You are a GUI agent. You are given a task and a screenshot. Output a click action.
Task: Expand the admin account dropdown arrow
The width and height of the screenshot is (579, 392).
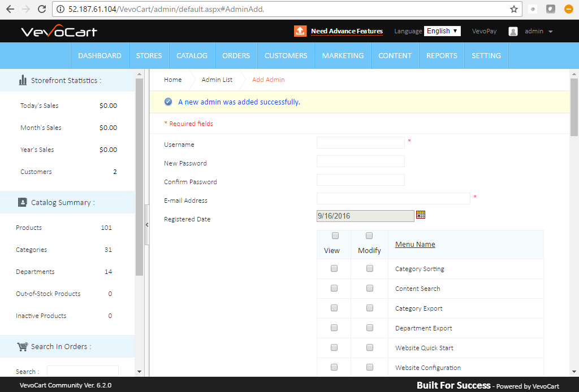(x=551, y=32)
